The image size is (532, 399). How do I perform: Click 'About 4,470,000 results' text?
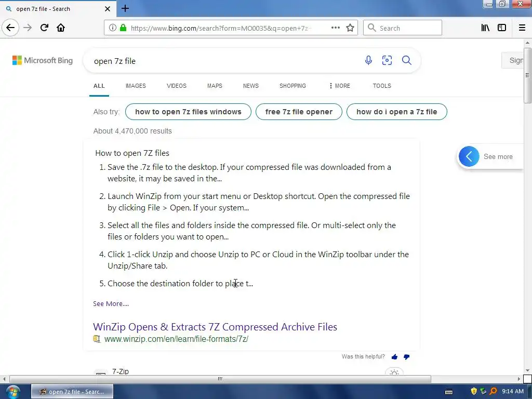(132, 131)
